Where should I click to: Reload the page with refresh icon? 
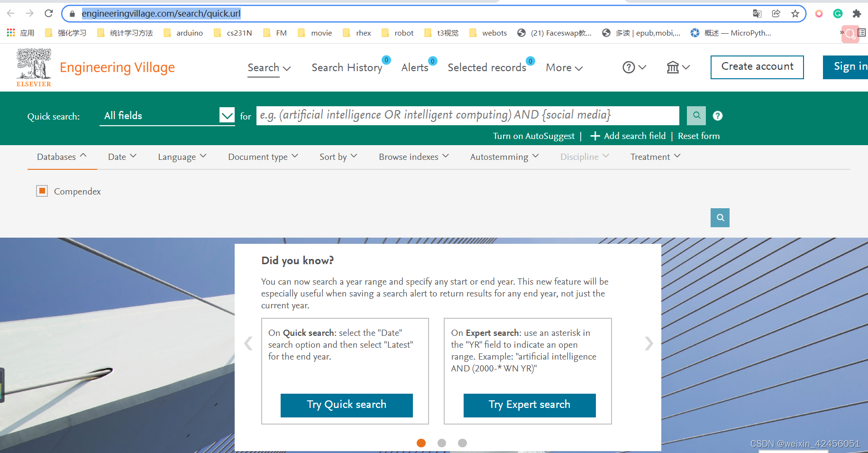pyautogui.click(x=48, y=13)
